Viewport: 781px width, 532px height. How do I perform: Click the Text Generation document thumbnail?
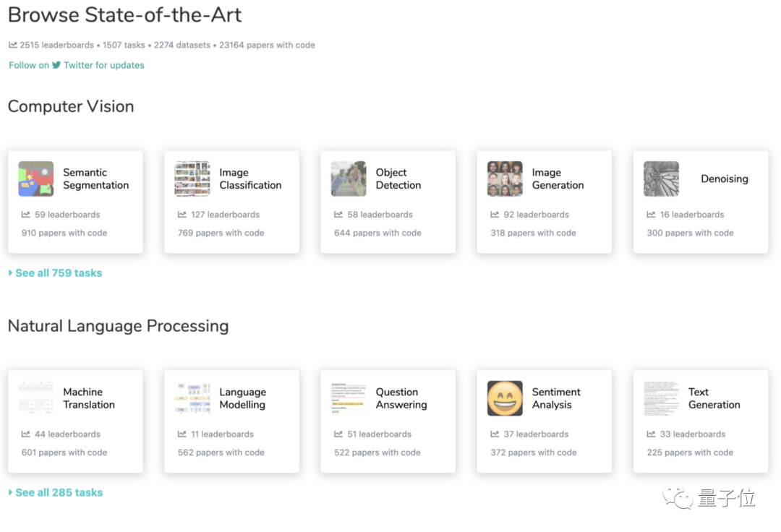(661, 398)
